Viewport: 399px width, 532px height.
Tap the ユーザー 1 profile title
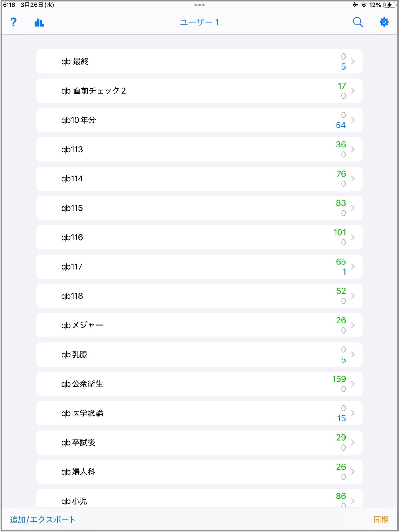[199, 22]
